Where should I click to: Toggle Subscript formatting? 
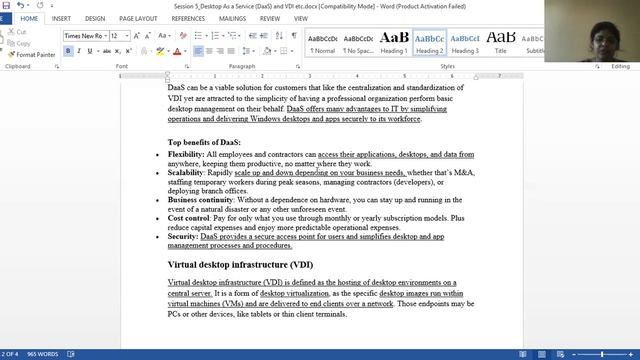[x=118, y=51]
